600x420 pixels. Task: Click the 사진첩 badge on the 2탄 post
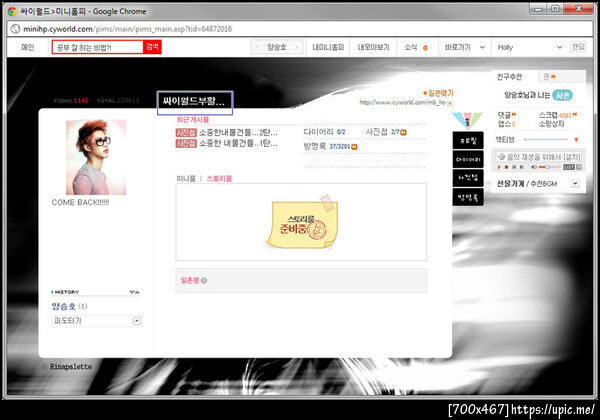click(x=186, y=133)
